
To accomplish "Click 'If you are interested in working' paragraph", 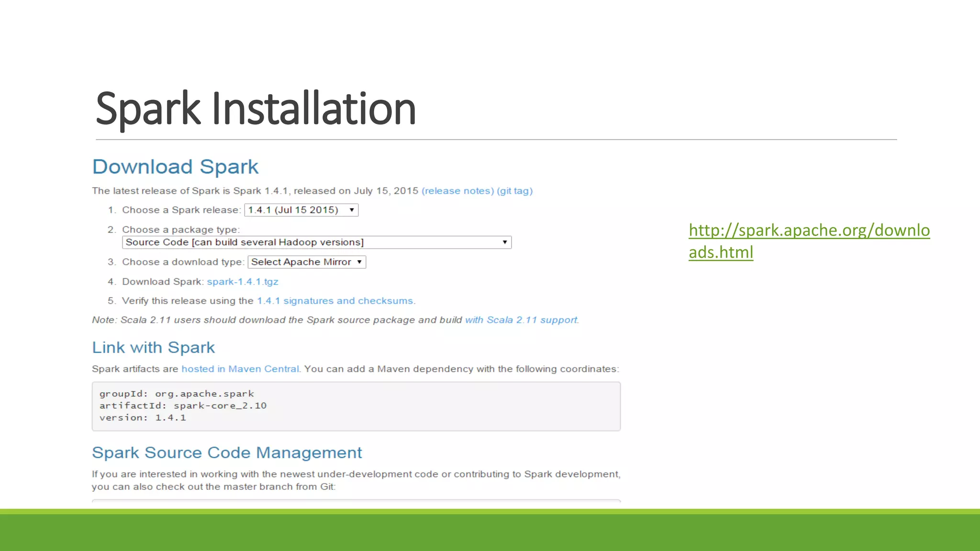I will tap(356, 480).
